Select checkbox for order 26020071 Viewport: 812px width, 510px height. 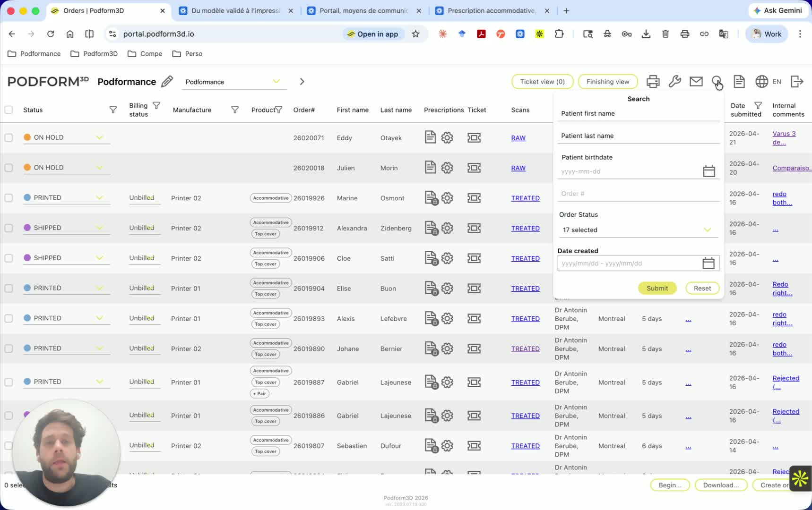(9, 137)
